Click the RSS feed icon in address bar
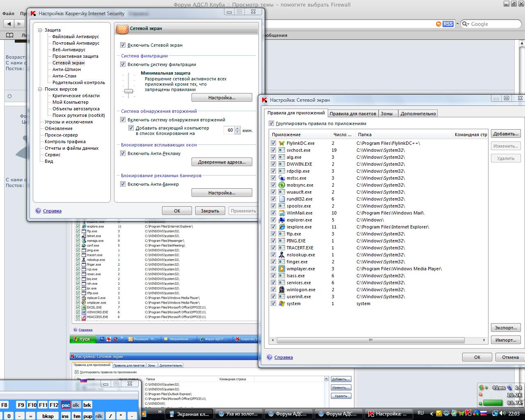 [x=448, y=24]
